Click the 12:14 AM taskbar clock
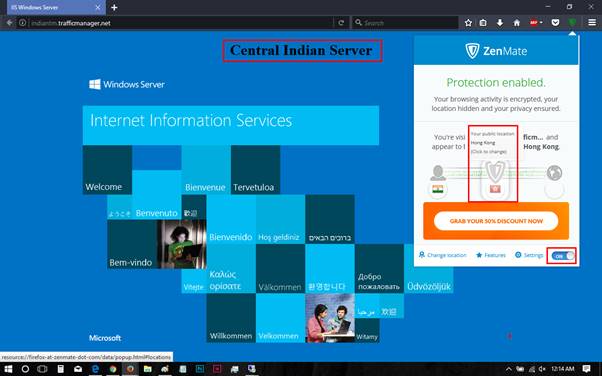This screenshot has width=602, height=376. tap(563, 369)
